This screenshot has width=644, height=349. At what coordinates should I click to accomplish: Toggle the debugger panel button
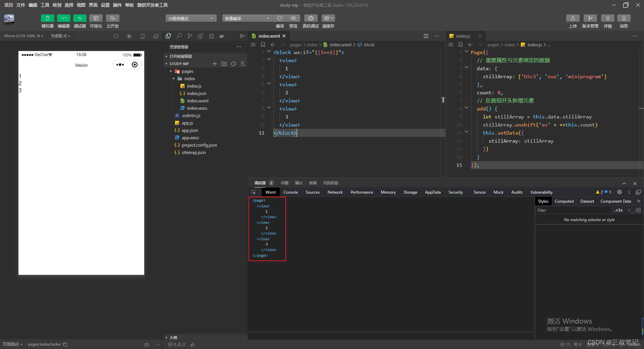click(x=79, y=18)
